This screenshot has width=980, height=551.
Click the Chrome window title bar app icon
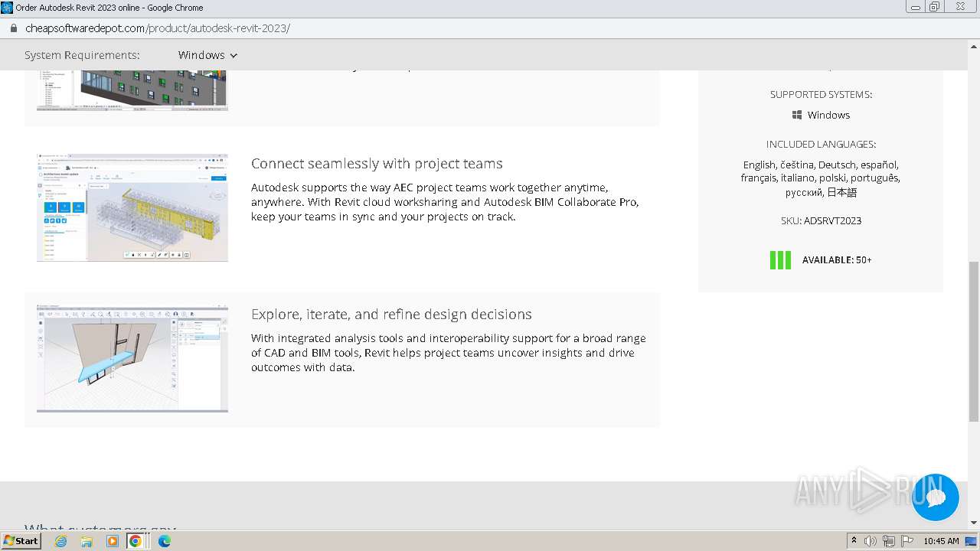(x=7, y=7)
